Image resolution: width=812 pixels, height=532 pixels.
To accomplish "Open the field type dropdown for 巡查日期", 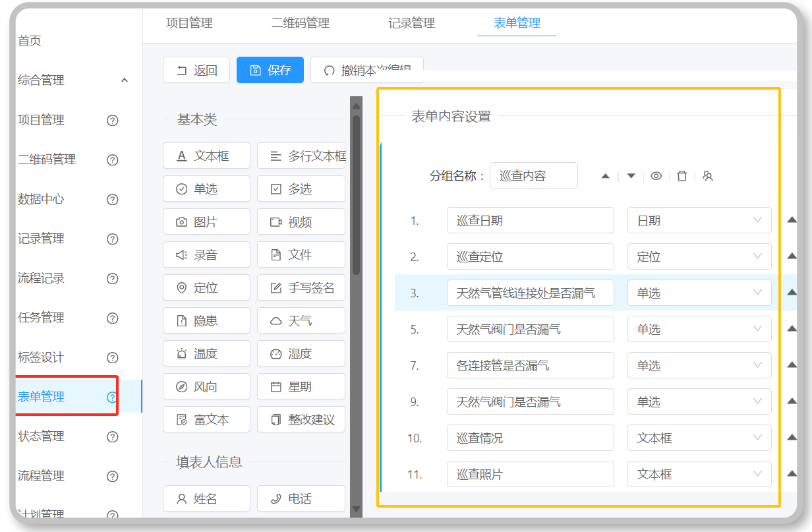I will [699, 220].
